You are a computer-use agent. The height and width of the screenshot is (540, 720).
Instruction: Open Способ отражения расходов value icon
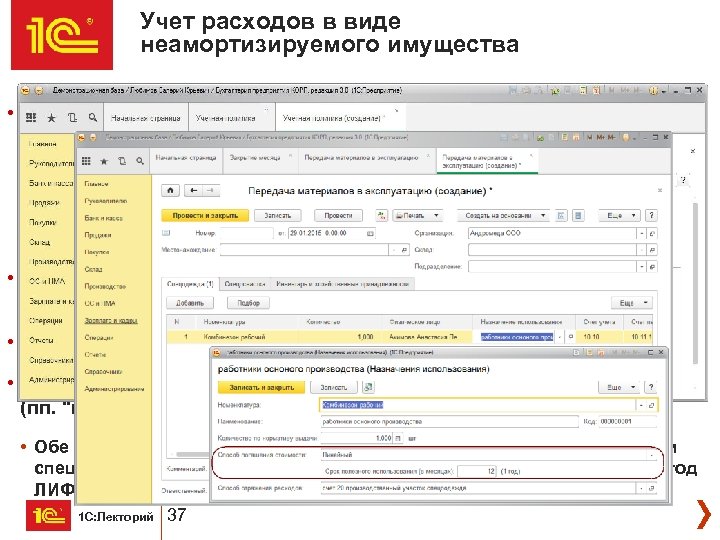coord(652,489)
